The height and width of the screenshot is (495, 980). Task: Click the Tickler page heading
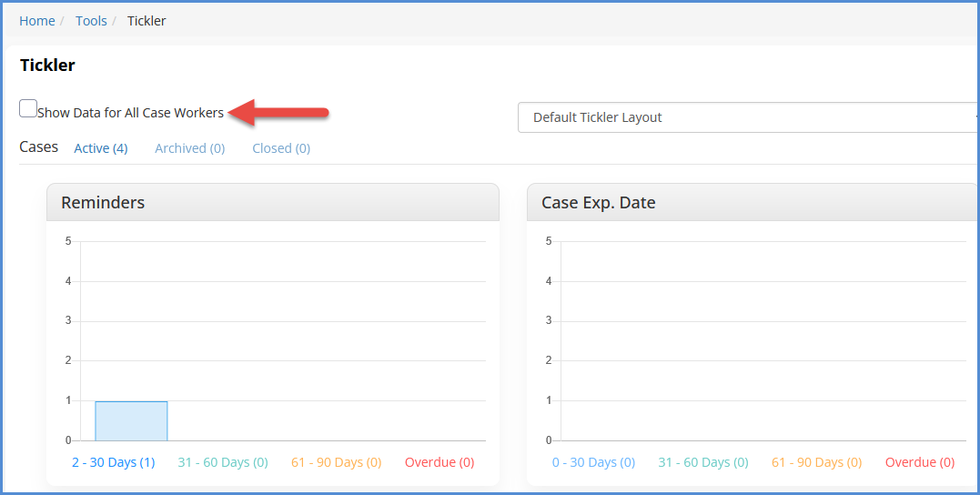coord(47,66)
